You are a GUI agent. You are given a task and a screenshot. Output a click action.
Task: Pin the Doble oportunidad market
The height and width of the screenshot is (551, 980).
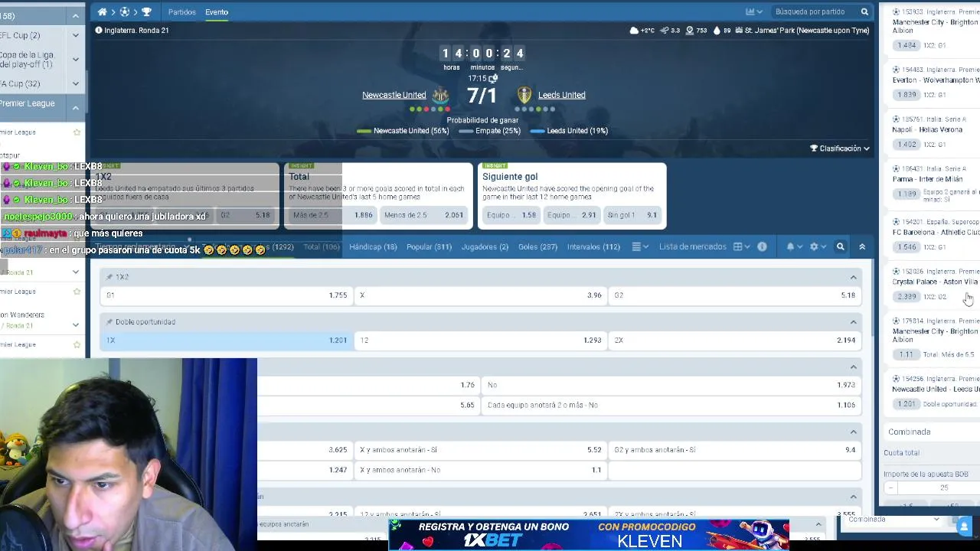[109, 322]
